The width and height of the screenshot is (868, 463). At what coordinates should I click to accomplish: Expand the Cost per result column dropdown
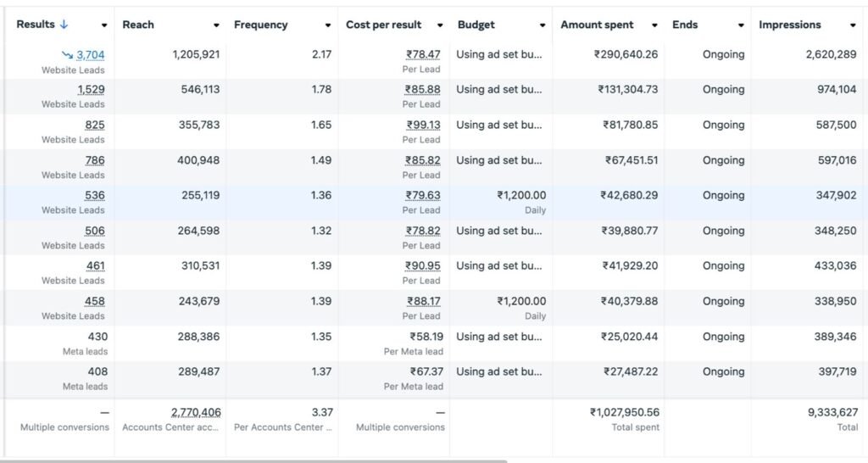(x=440, y=25)
